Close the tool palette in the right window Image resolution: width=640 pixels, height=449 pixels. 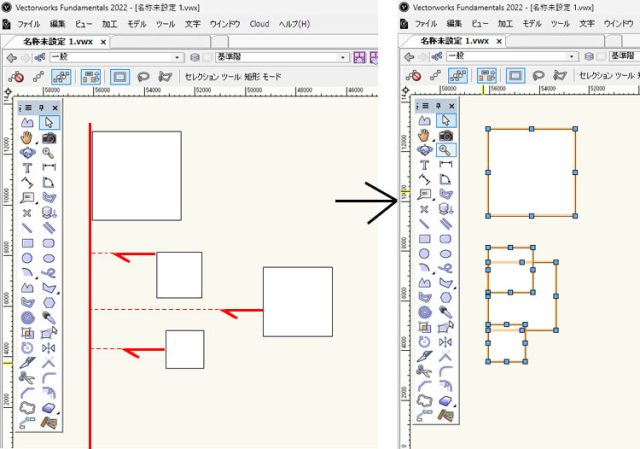point(452,107)
